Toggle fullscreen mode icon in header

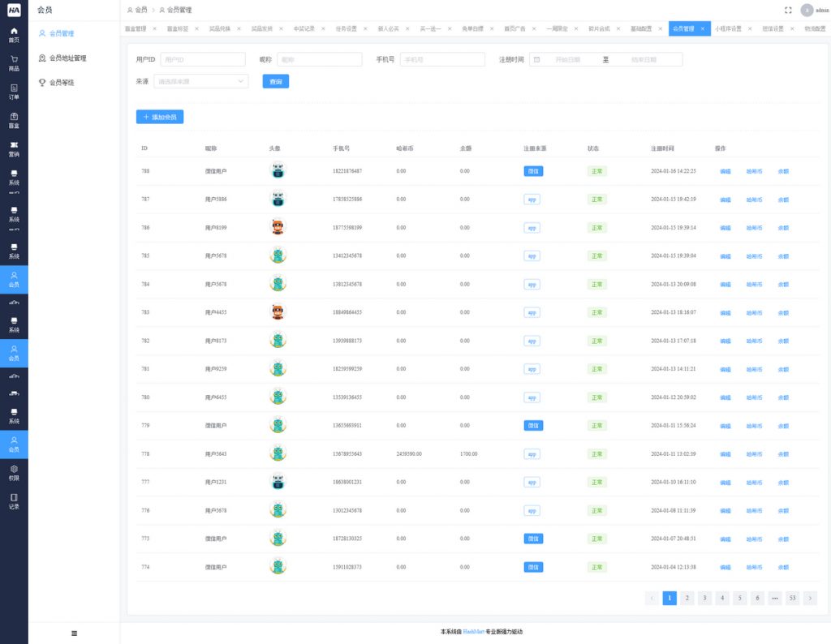click(x=788, y=10)
